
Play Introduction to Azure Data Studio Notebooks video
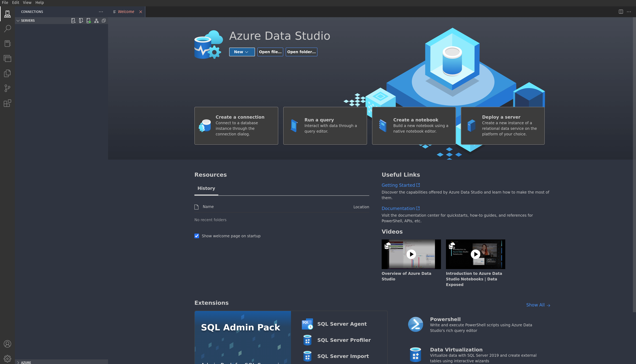coord(476,254)
